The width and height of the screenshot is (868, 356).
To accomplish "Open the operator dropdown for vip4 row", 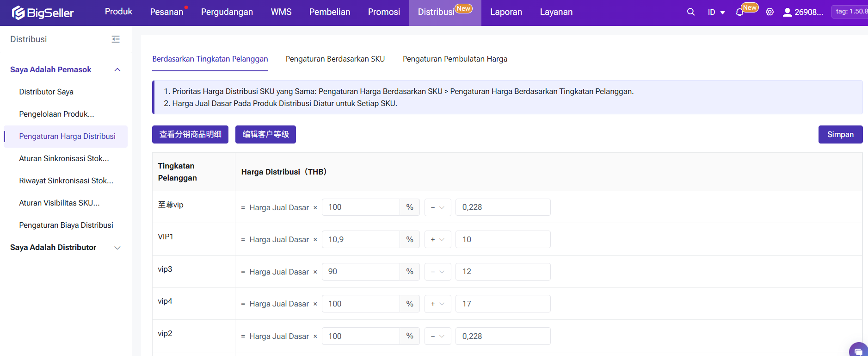I will [437, 304].
